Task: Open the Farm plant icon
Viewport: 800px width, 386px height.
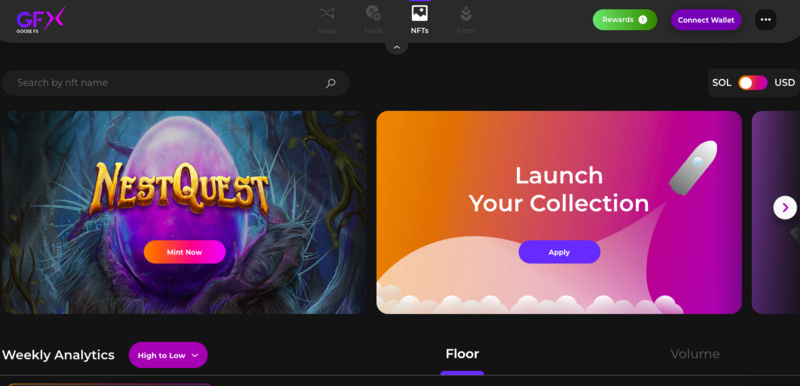Action: tap(466, 13)
